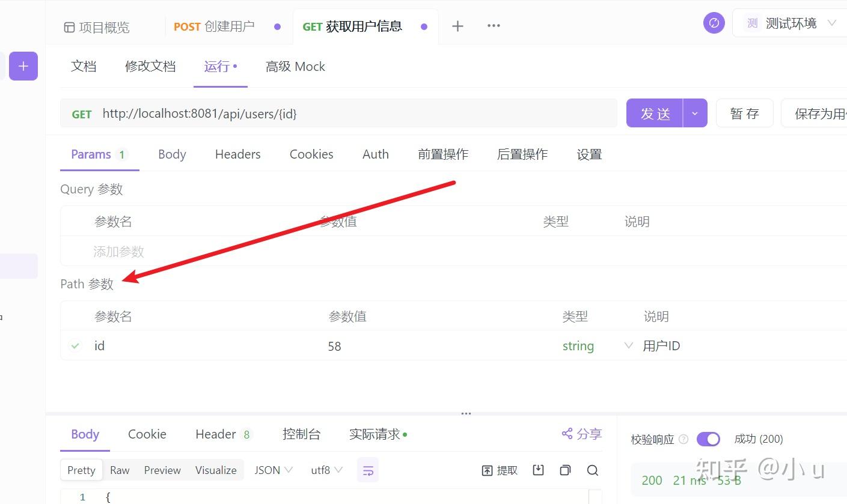Viewport: 847px width, 504px height.
Task: Open response search with the magnifier icon
Action: point(593,470)
